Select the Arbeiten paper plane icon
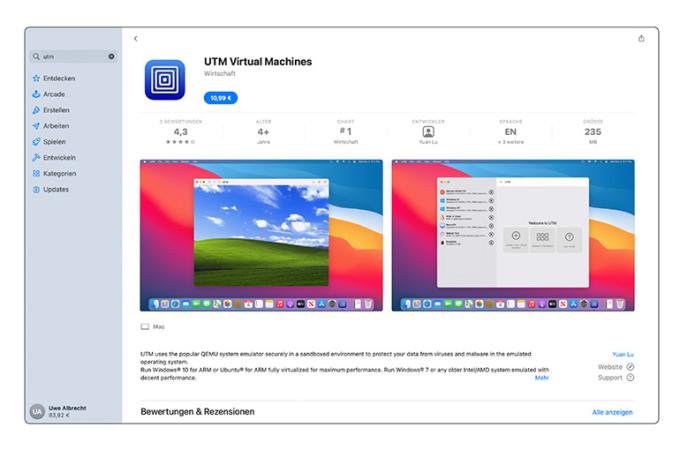Image resolution: width=680 pixels, height=450 pixels. [36, 126]
